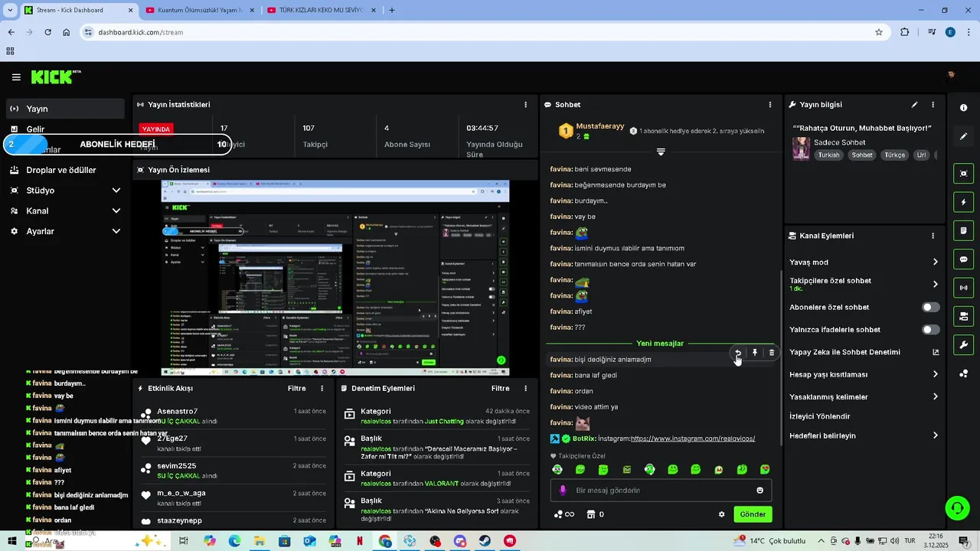980x551 pixels.
Task: Click İzleyici Yönlendir option
Action: pyautogui.click(x=820, y=416)
